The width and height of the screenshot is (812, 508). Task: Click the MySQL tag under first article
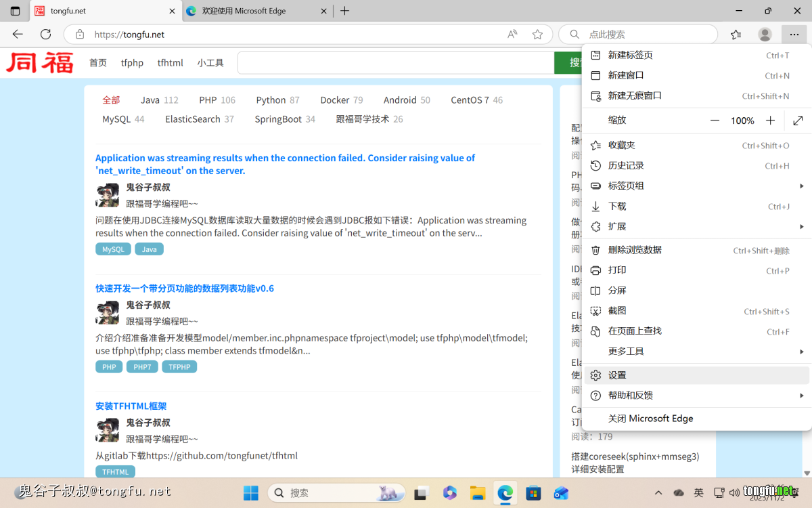(x=113, y=249)
